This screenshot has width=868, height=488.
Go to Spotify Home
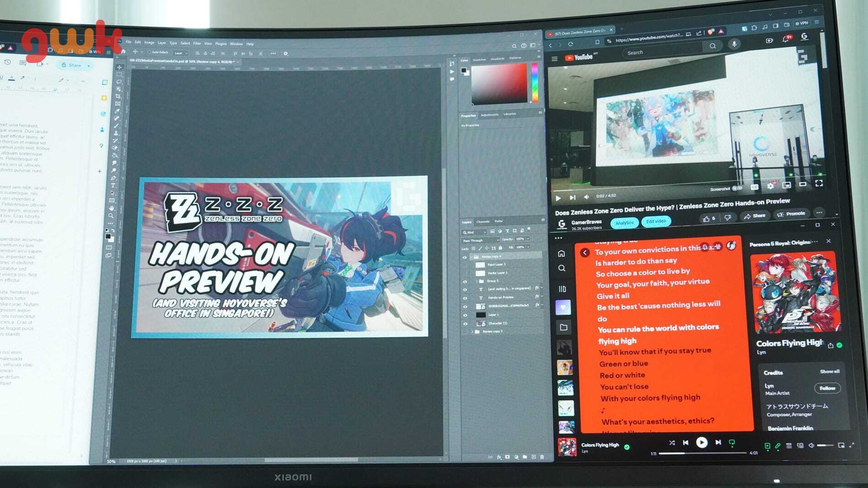[561, 253]
